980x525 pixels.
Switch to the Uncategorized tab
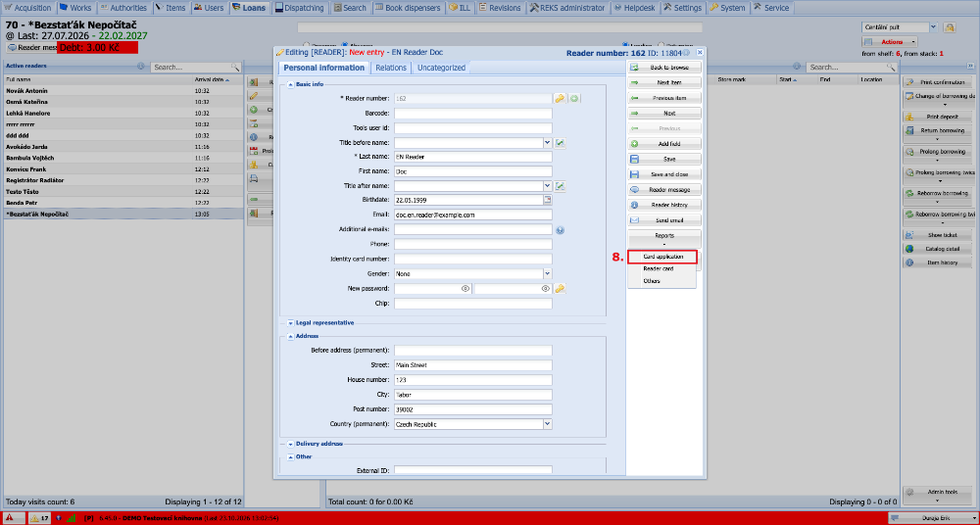[x=441, y=68]
